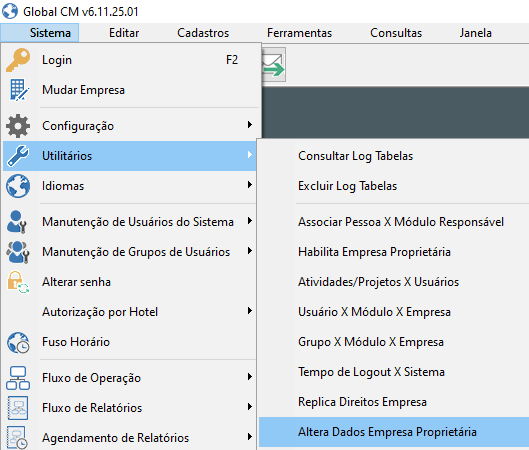Expand Manutenção de Usuários do Sistema arrow
This screenshot has width=529, height=450.
pos(250,221)
